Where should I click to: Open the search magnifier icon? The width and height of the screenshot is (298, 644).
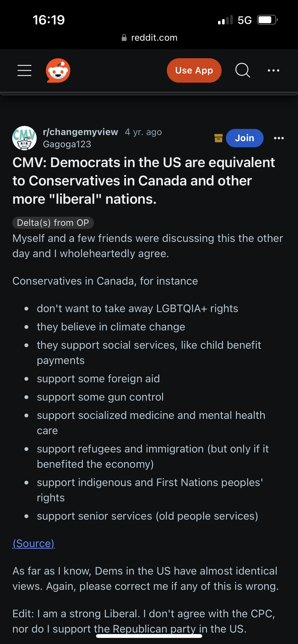[x=243, y=70]
